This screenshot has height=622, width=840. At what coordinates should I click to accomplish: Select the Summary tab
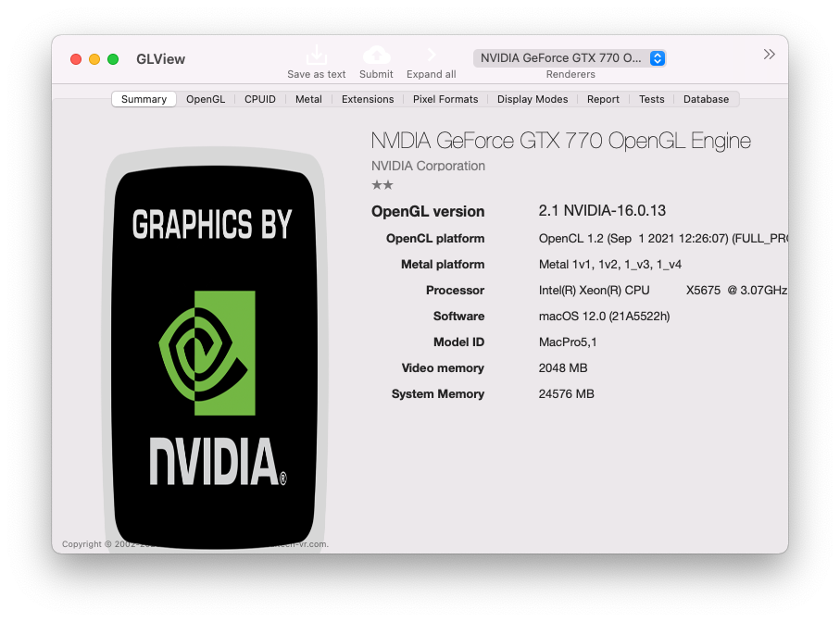coord(144,99)
